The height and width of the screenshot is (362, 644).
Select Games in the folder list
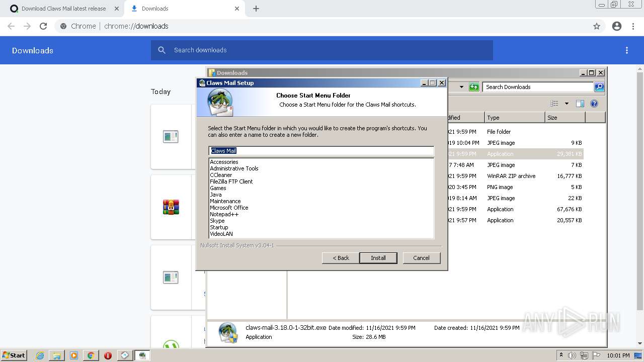point(218,188)
